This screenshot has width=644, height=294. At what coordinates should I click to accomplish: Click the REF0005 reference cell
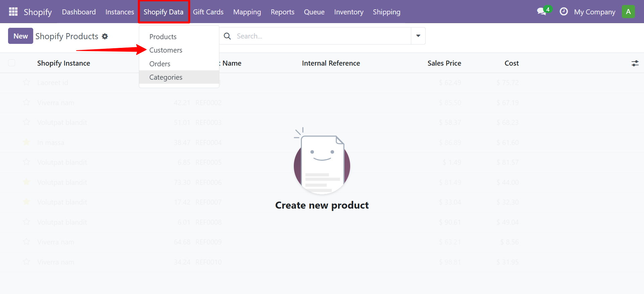(209, 162)
